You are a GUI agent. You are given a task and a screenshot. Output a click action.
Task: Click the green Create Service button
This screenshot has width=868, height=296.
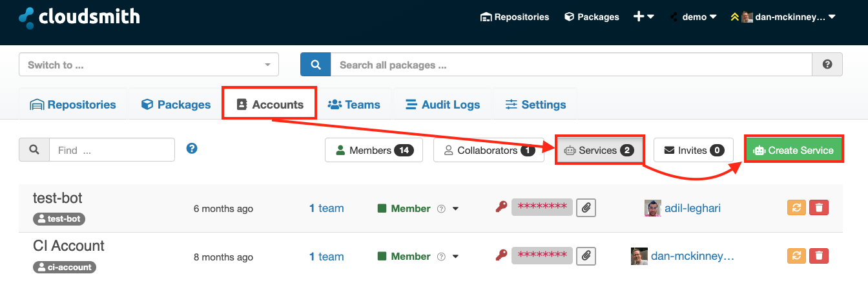(794, 150)
